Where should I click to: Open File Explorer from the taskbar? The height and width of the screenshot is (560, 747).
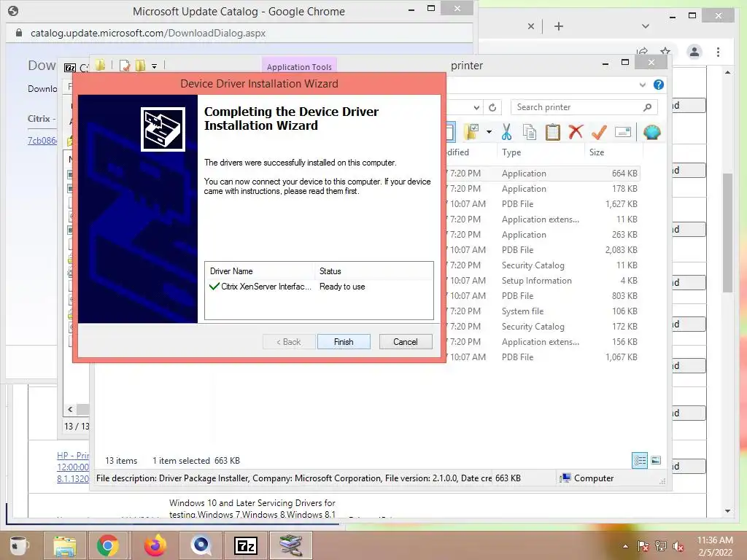[65, 545]
